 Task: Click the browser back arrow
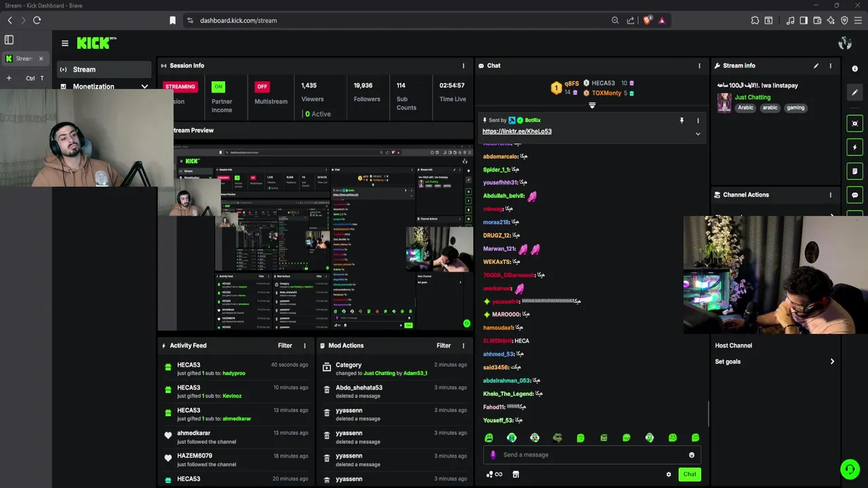click(9, 20)
